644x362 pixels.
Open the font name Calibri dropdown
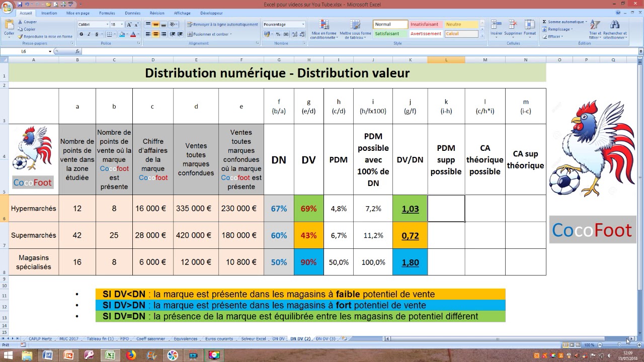(x=107, y=24)
